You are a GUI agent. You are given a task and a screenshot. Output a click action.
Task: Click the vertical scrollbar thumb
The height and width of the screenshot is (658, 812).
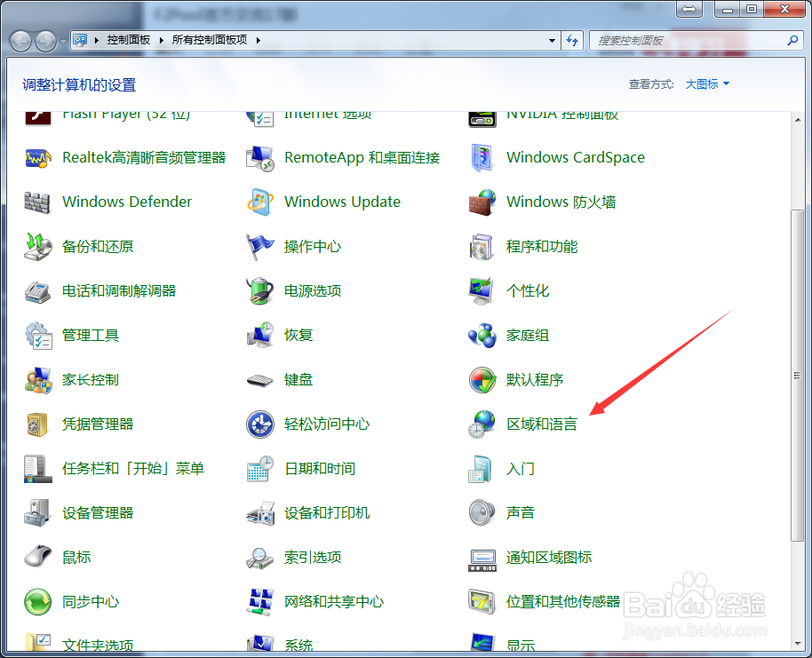pyautogui.click(x=798, y=376)
